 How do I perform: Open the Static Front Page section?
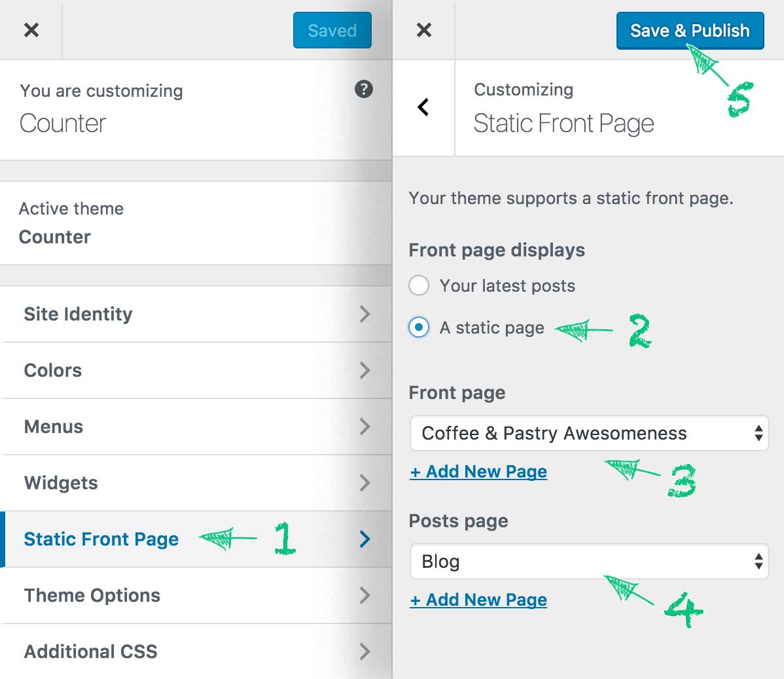point(196,539)
